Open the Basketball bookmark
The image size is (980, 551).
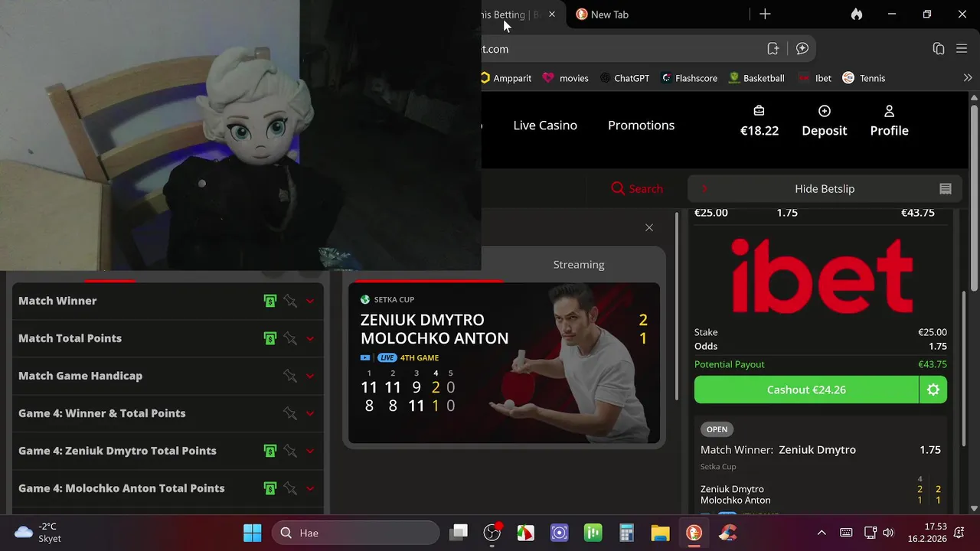pos(756,78)
